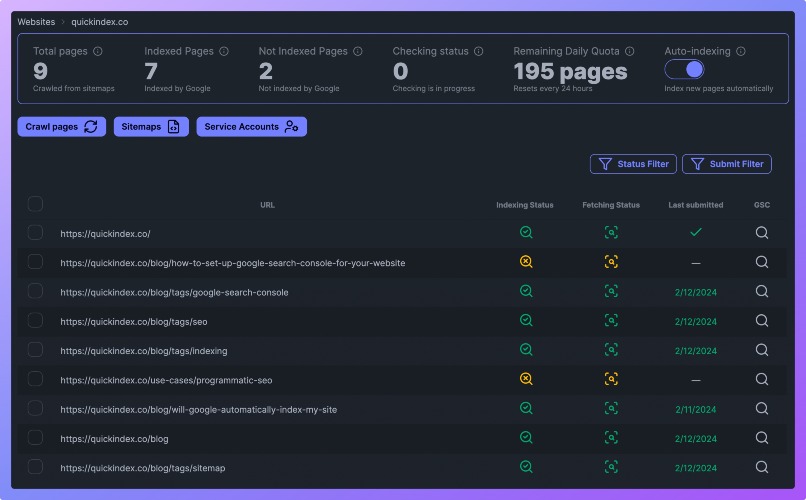Click indexed status icon for https://quickindex.co/ row
The width and height of the screenshot is (806, 500).
[x=526, y=232]
